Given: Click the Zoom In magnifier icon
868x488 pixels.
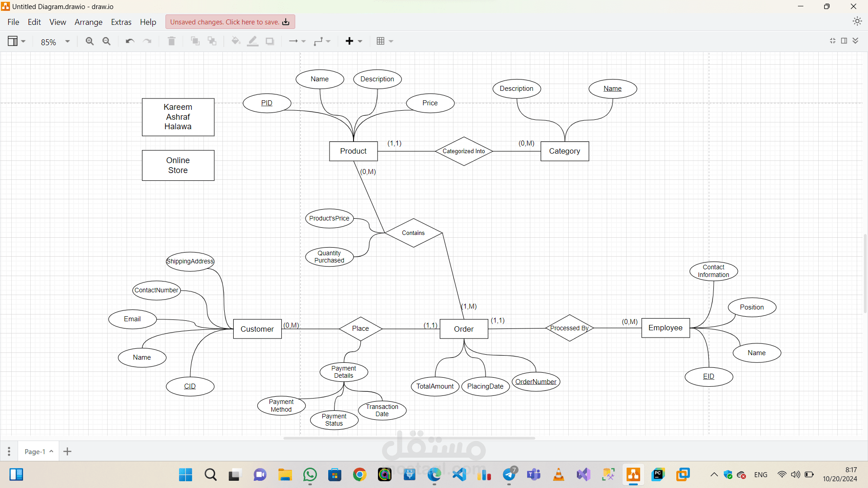Looking at the screenshot, I should (90, 41).
